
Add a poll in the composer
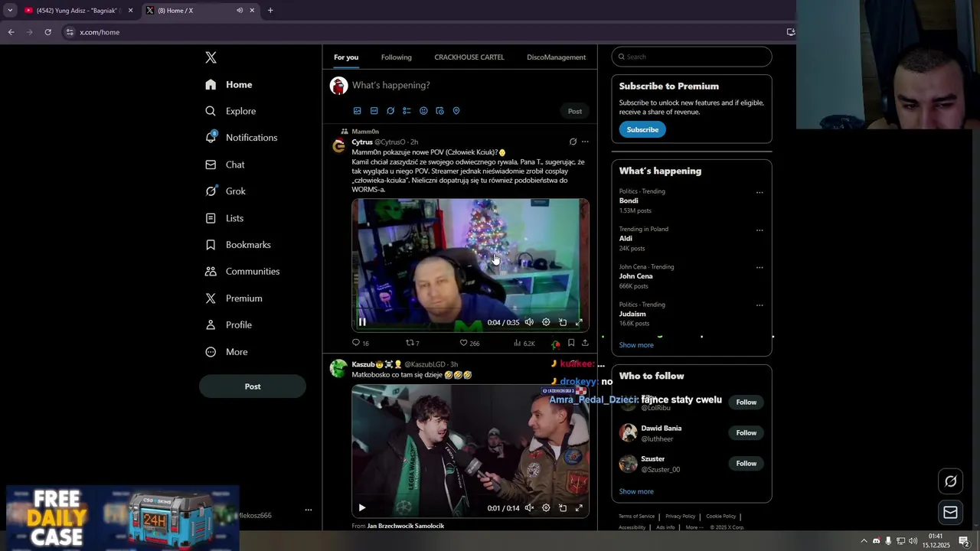click(x=407, y=111)
